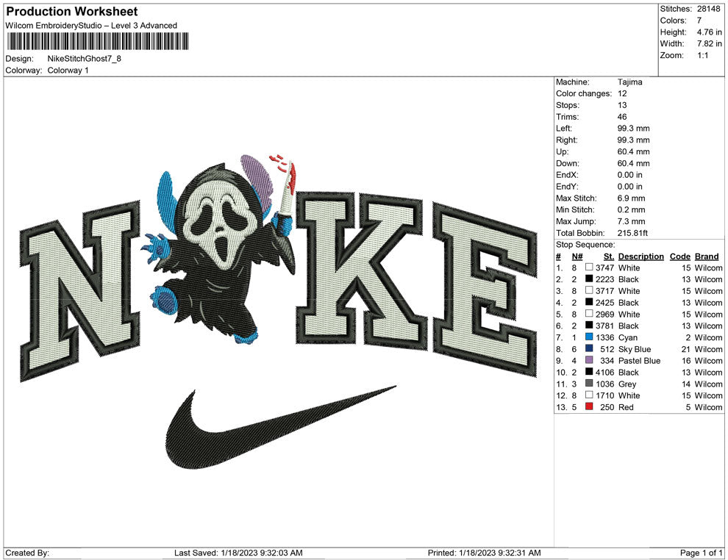The image size is (728, 560).
Task: Click the Machine value 'Tajima'
Action: [629, 82]
